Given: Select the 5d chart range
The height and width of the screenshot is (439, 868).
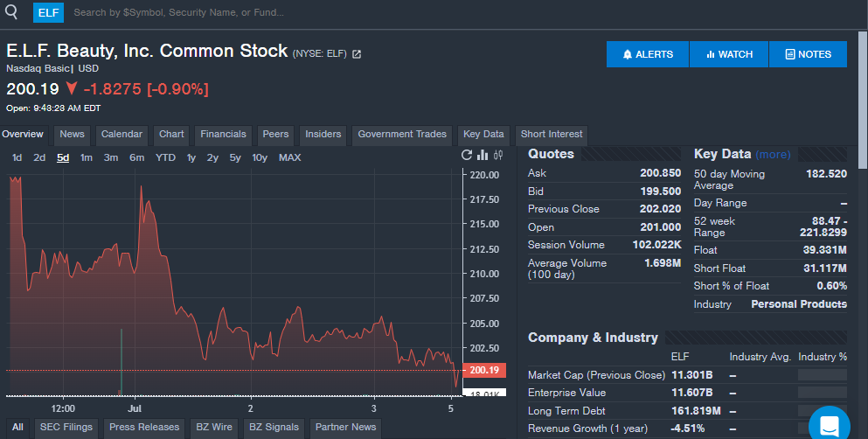Looking at the screenshot, I should (63, 157).
